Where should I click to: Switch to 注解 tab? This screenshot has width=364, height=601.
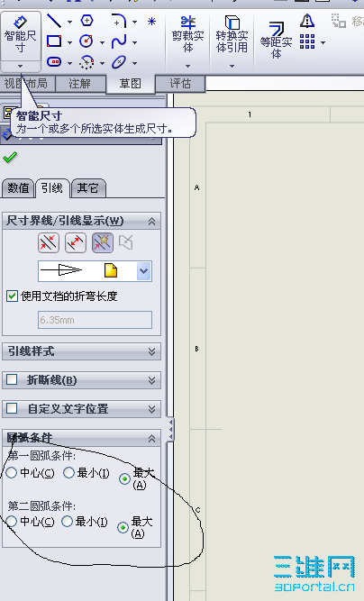click(x=79, y=84)
